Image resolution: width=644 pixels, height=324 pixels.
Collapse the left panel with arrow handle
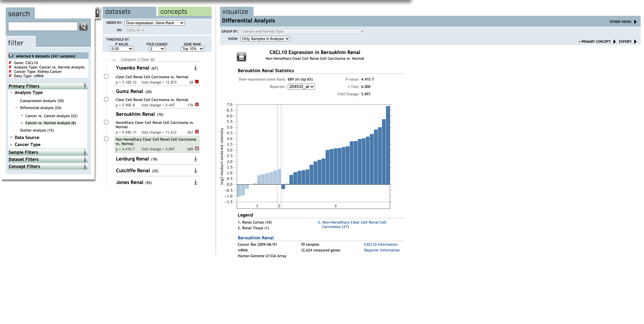98,13
